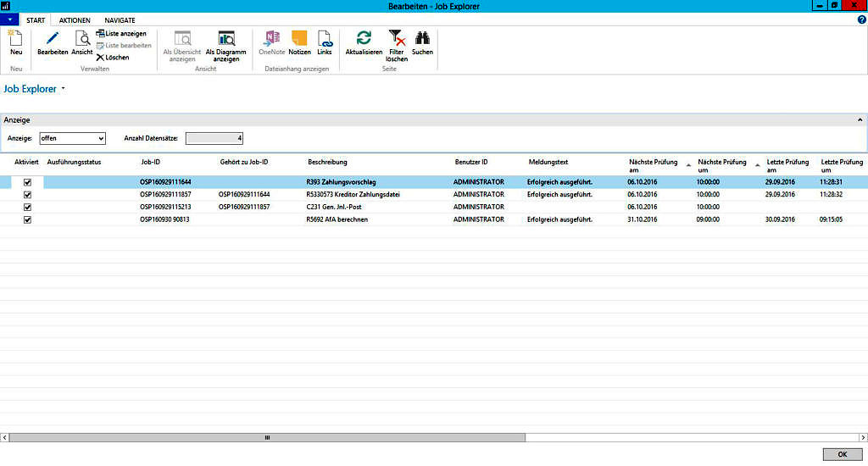This screenshot has width=868, height=466.
Task: Open the Links attachment icon
Action: 325,40
